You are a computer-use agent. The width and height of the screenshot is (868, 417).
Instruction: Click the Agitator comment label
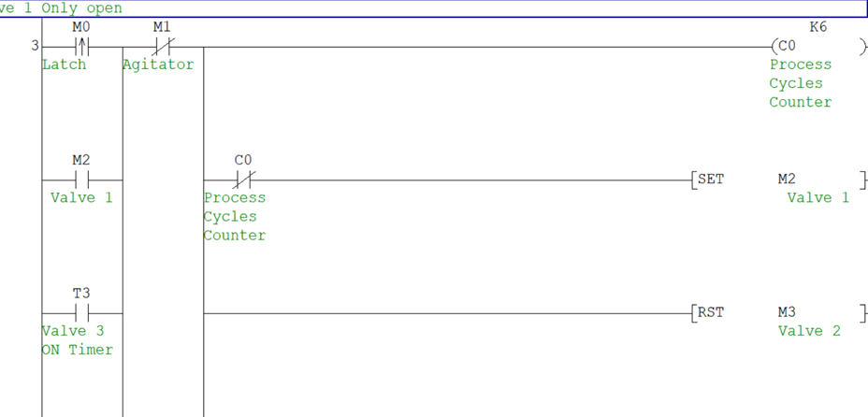(x=159, y=65)
